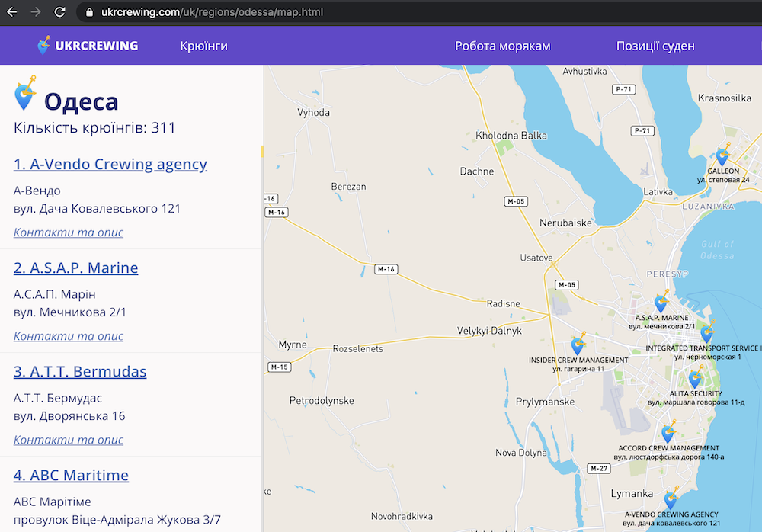Open the Позиції суден menu item
Screen dimensions: 762x532
tap(655, 46)
